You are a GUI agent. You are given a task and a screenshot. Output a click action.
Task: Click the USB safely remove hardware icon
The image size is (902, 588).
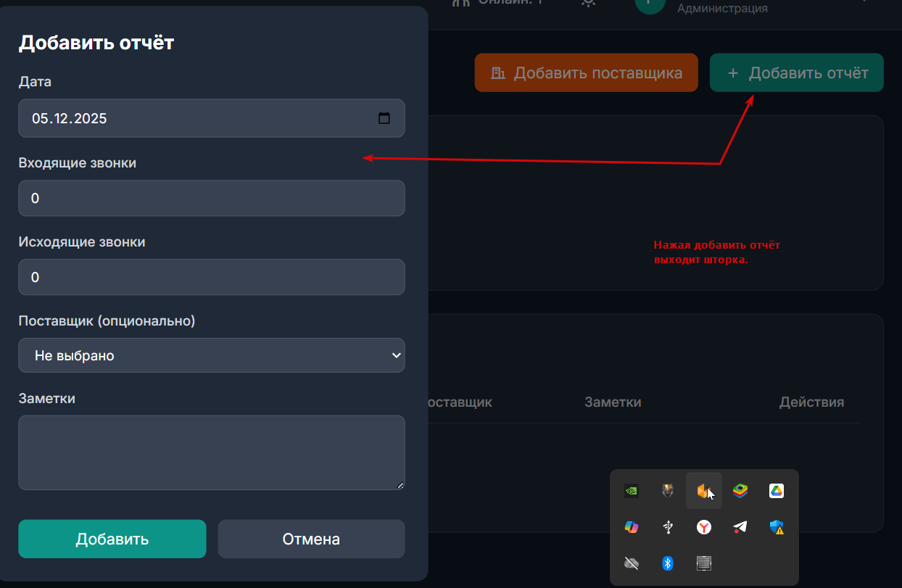point(668,527)
